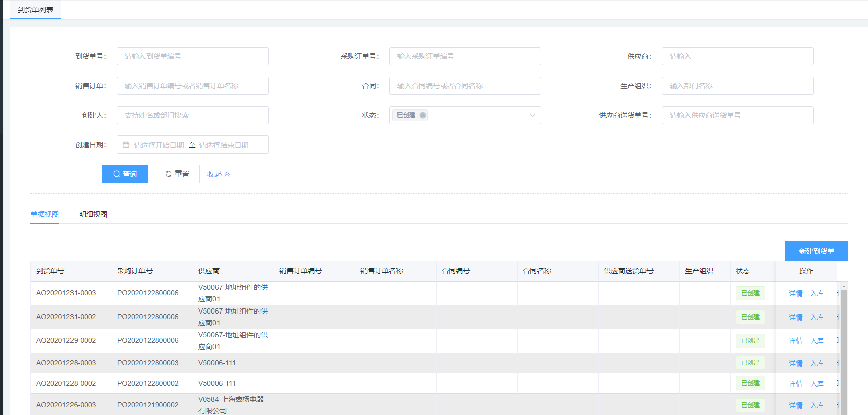The width and height of the screenshot is (868, 415).
Task: Click the scrollbar up arrow in table
Action: click(x=844, y=287)
